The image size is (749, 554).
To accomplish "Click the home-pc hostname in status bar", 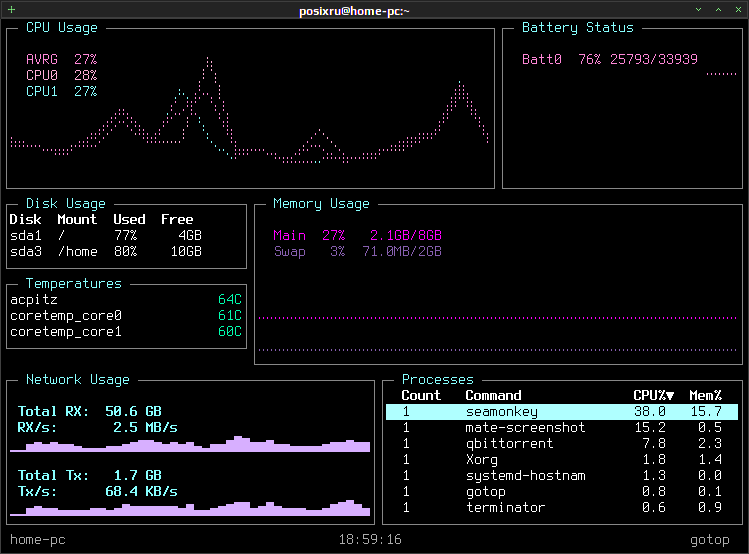I will tap(38, 540).
